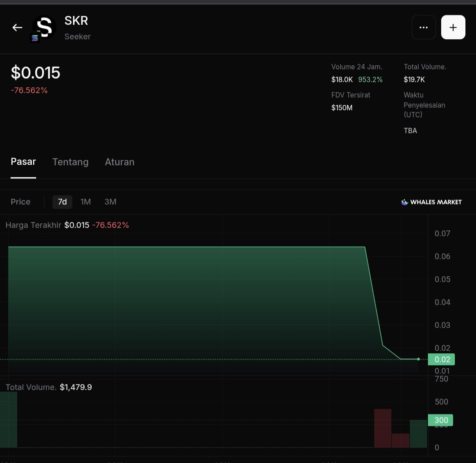Image resolution: width=476 pixels, height=463 pixels.
Task: Select the 1M chart range
Action: pyautogui.click(x=86, y=202)
